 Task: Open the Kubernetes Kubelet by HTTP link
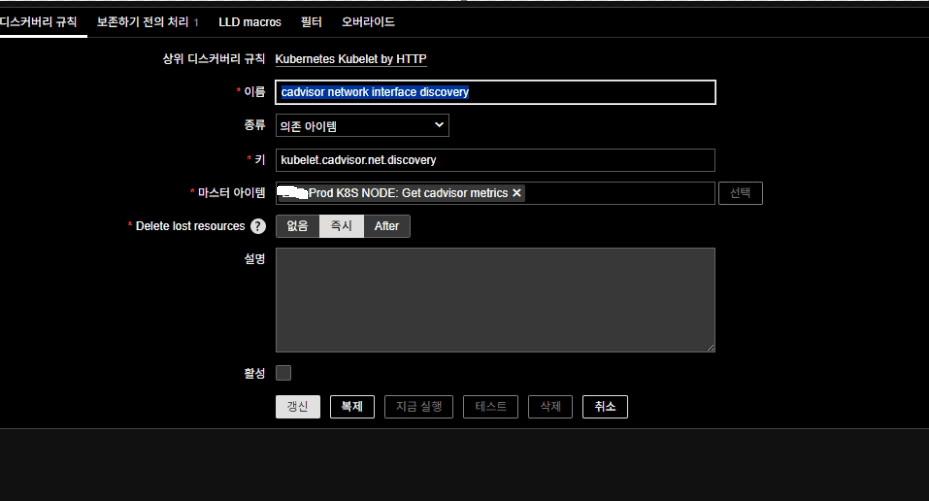(x=350, y=59)
